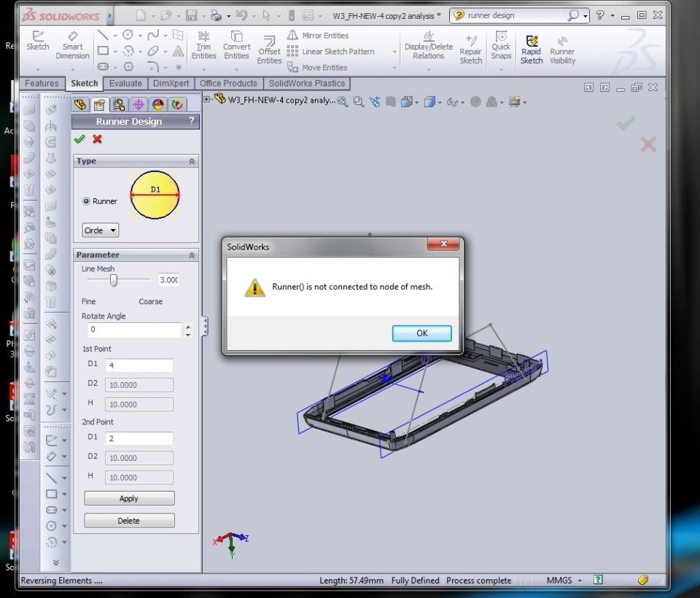Click the 1st Point D1 field

(x=139, y=365)
